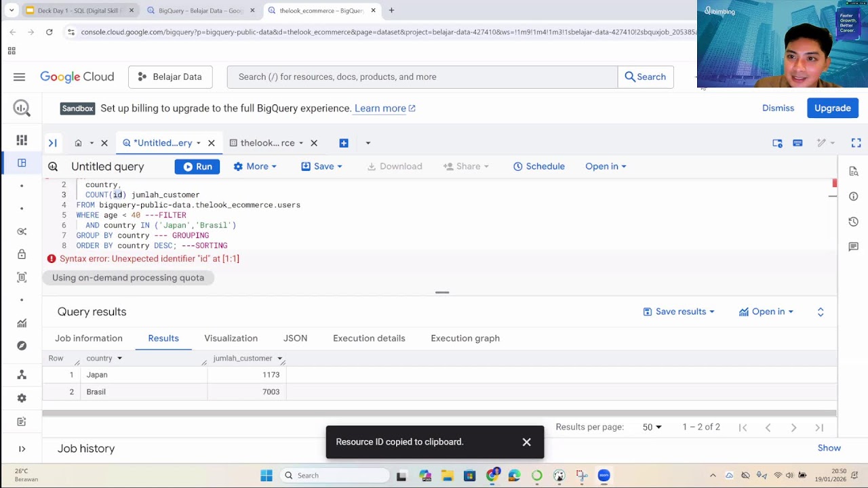
Task: Open the sidebar release notes icon
Action: [22, 421]
